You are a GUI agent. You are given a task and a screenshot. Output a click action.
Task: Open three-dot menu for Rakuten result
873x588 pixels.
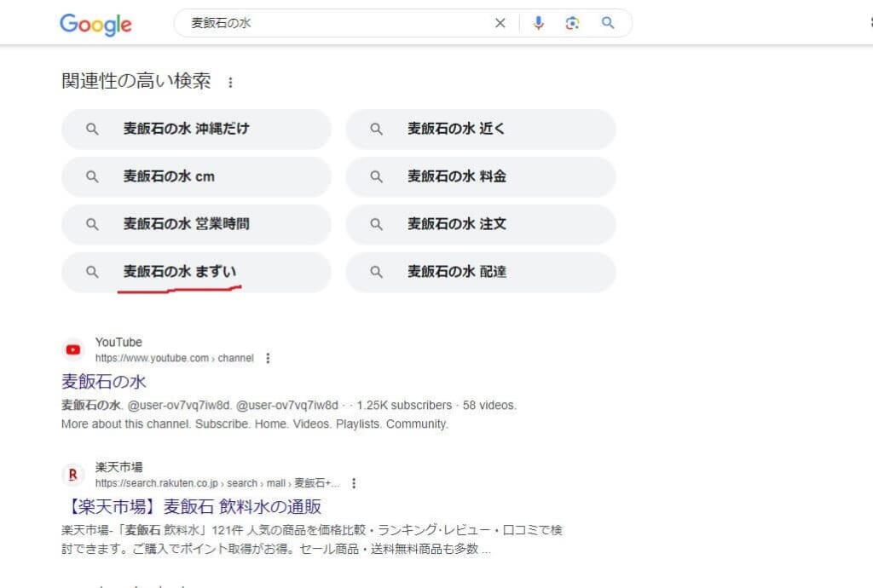click(x=354, y=483)
